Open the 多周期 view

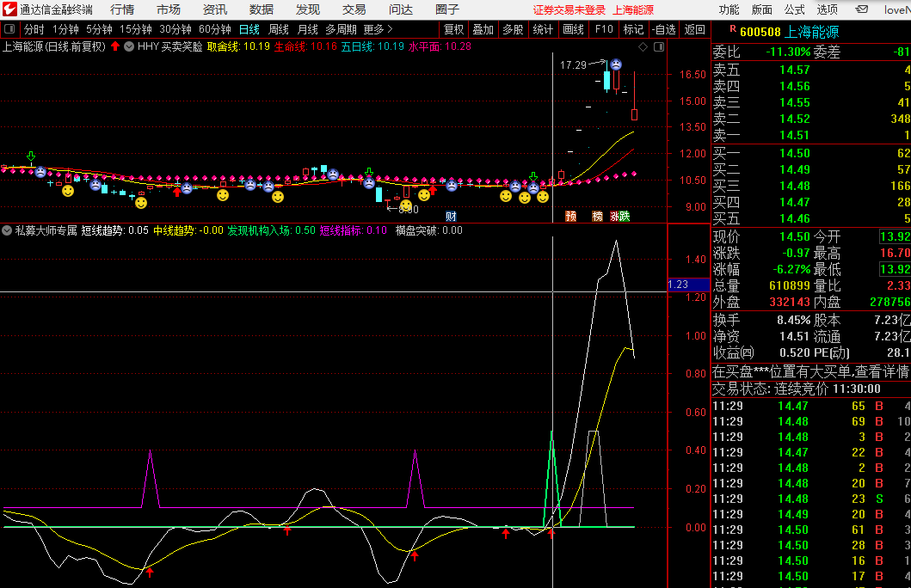click(341, 29)
